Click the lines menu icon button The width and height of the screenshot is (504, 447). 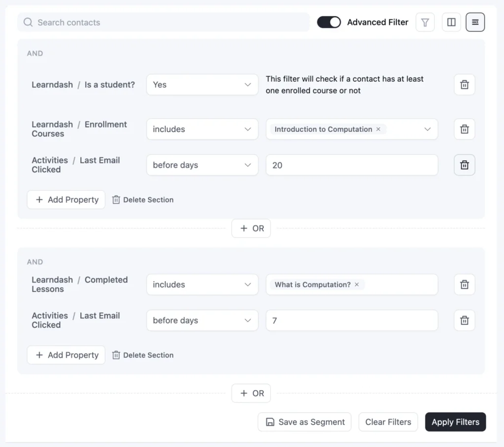(475, 22)
